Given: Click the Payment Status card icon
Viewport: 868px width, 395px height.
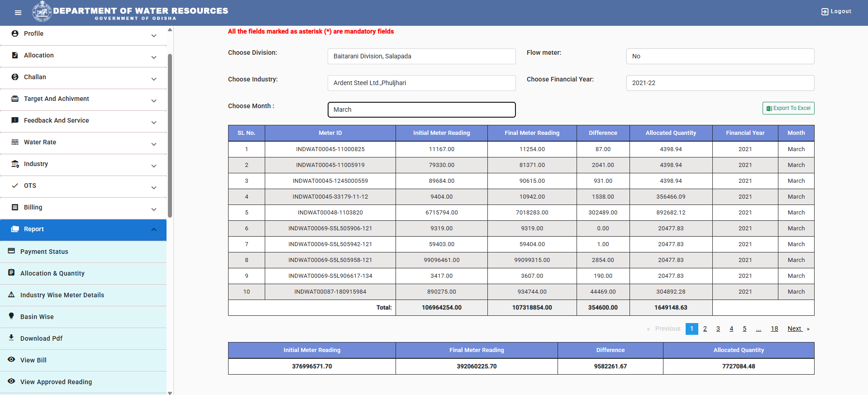Looking at the screenshot, I should point(11,251).
